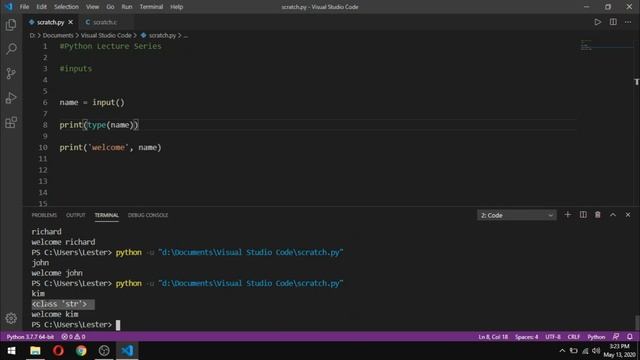The image size is (640, 360).
Task: Open notifications bell in the status bar
Action: pyautogui.click(x=630, y=337)
